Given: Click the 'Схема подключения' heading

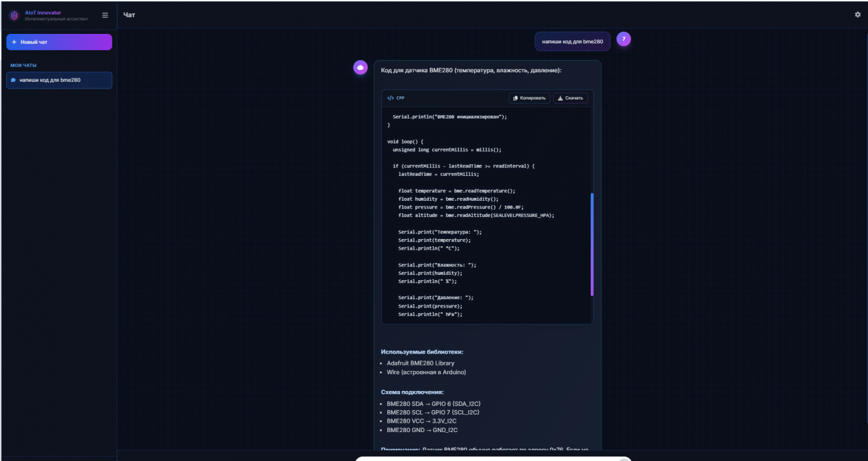Looking at the screenshot, I should [412, 392].
